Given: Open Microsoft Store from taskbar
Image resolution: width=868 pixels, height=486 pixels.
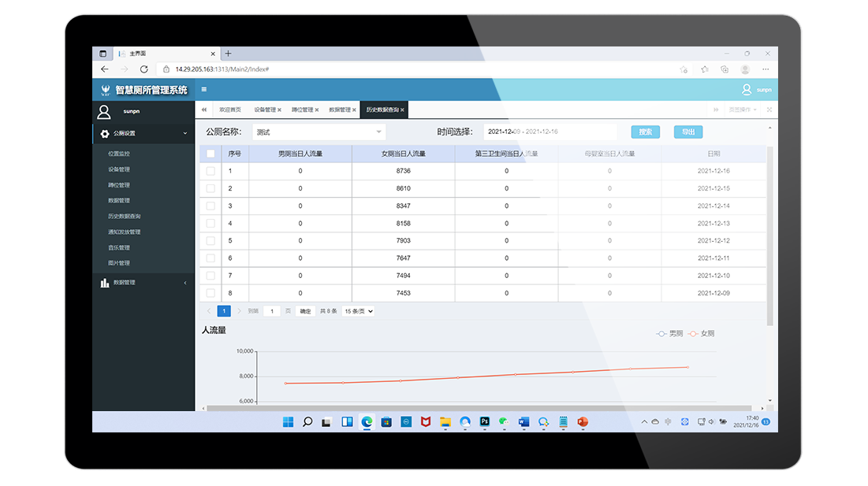Looking at the screenshot, I should [x=386, y=422].
